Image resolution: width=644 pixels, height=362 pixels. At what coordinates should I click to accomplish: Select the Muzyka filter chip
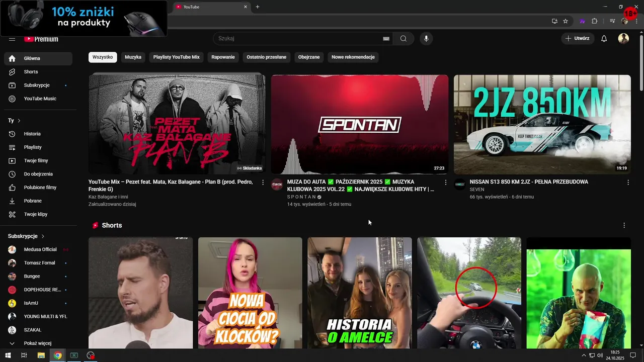click(133, 57)
